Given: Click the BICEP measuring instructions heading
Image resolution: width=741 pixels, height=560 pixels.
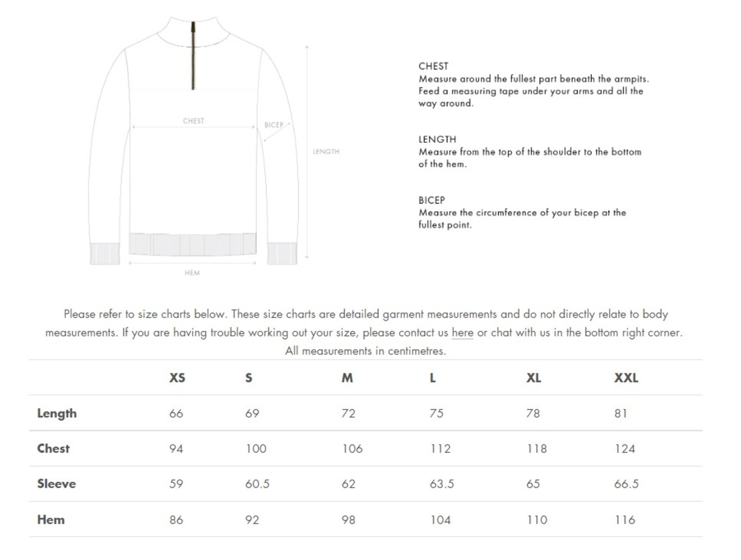Looking at the screenshot, I should click(x=431, y=200).
